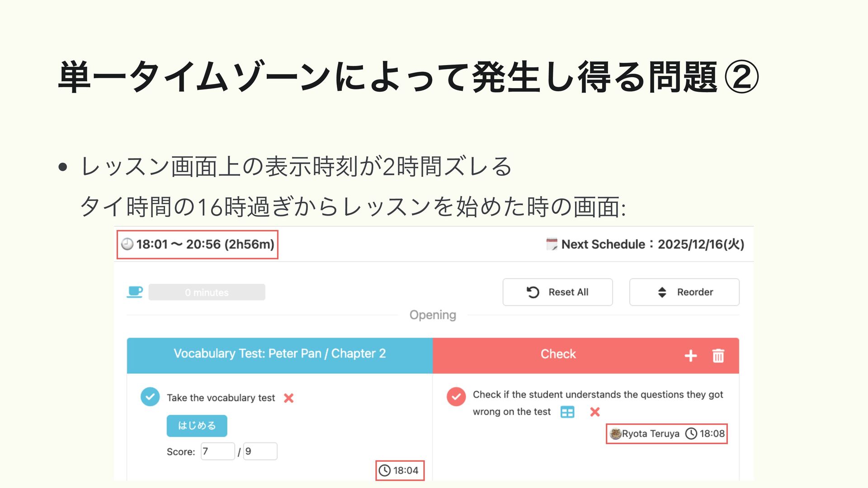Click the coffee cup break icon
868x488 pixels.
click(x=135, y=292)
